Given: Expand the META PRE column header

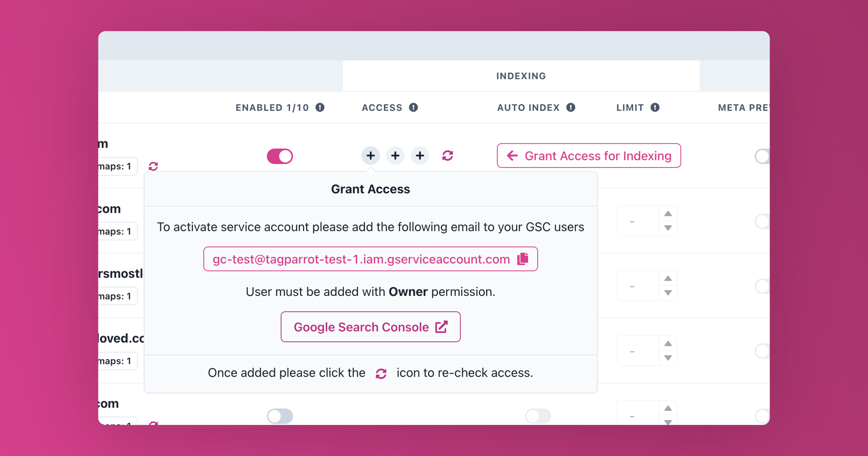Looking at the screenshot, I should 744,108.
